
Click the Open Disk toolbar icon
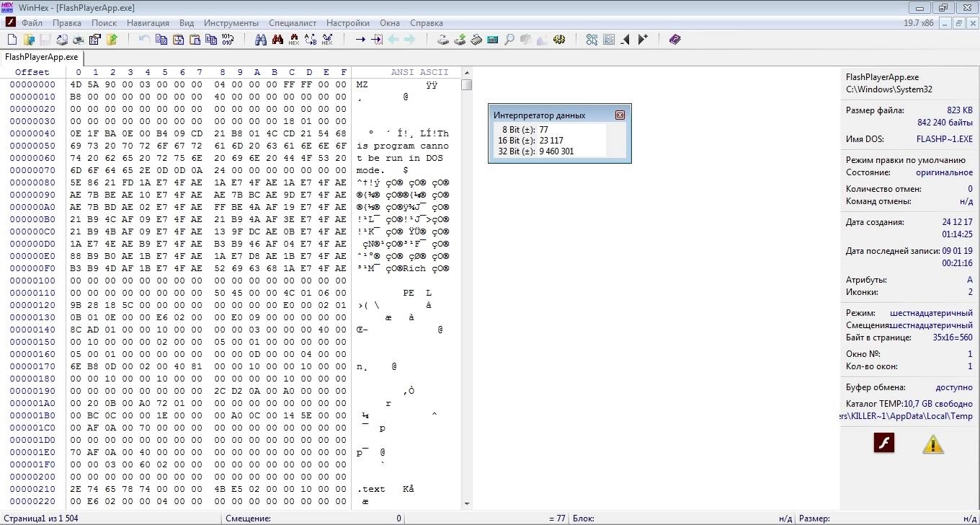point(443,40)
